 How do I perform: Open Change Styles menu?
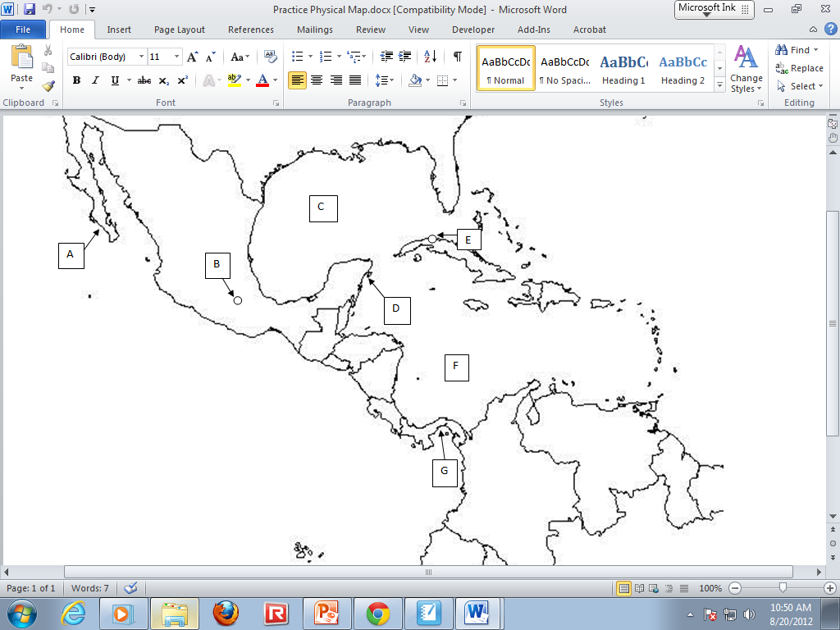coord(746,69)
